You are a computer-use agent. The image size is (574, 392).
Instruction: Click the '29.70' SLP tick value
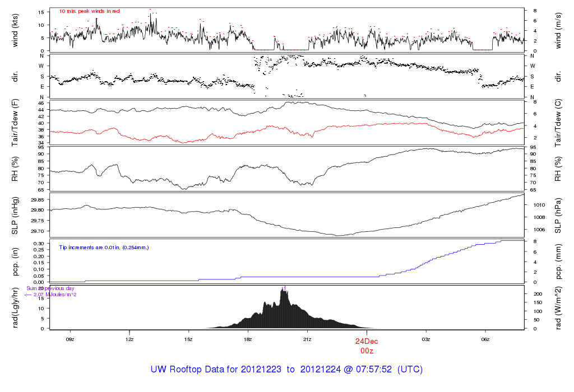(38, 231)
